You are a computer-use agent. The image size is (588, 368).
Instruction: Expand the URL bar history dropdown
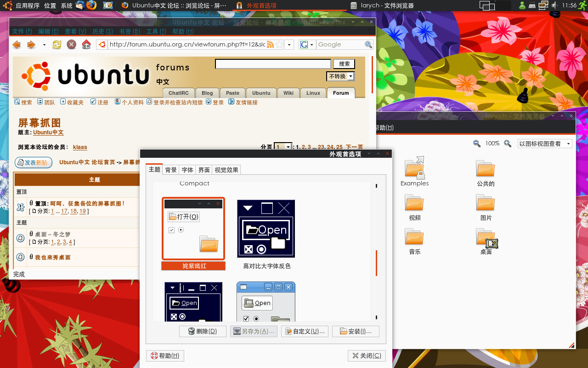[289, 45]
